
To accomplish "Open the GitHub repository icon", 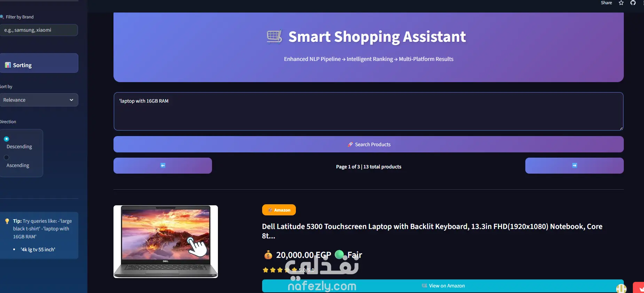I will (633, 3).
